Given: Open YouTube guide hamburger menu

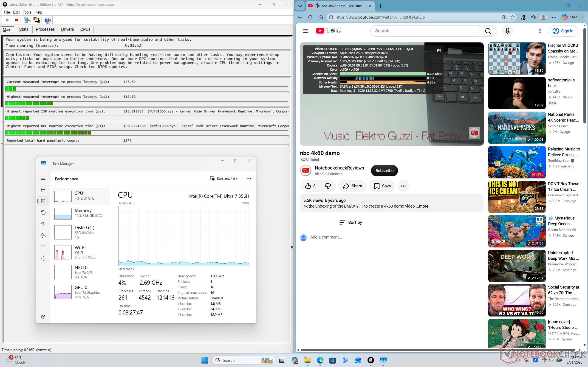Looking at the screenshot, I should (305, 31).
